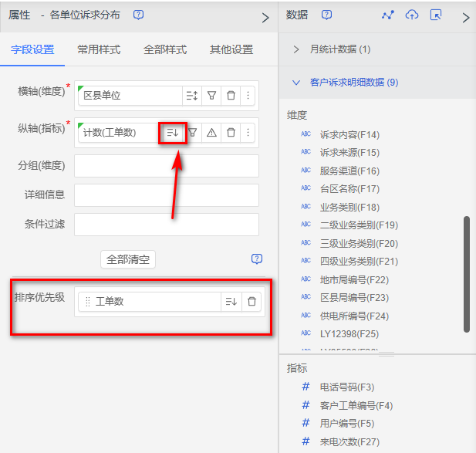Click the help icon beside 全部清空 button
476x453 pixels.
[257, 259]
